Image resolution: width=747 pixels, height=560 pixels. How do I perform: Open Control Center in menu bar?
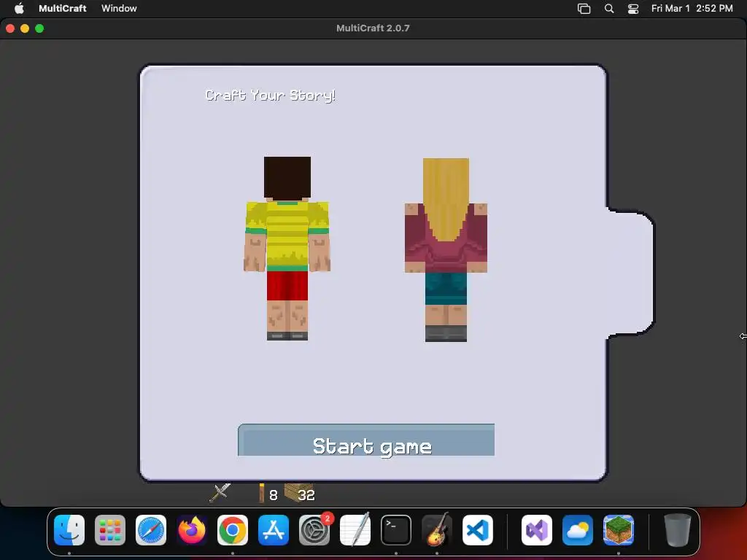coord(633,9)
